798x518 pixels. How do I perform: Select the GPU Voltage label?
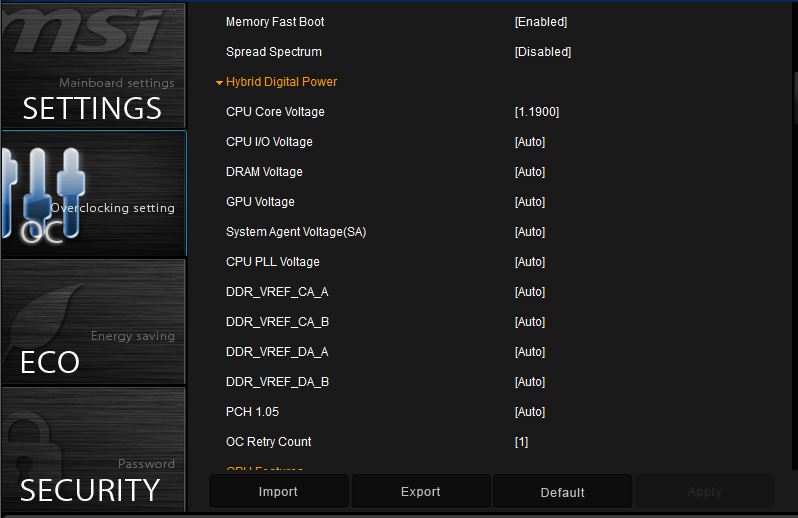point(260,202)
